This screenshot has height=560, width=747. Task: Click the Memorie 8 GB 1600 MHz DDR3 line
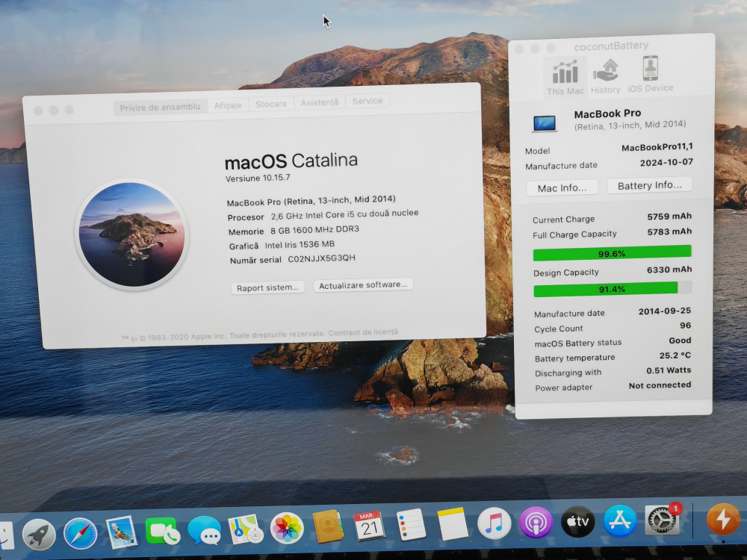tap(294, 231)
